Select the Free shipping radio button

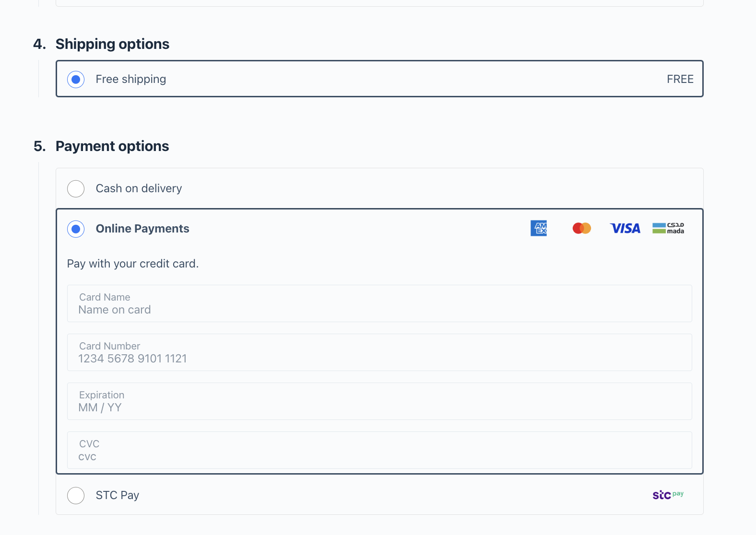point(76,79)
